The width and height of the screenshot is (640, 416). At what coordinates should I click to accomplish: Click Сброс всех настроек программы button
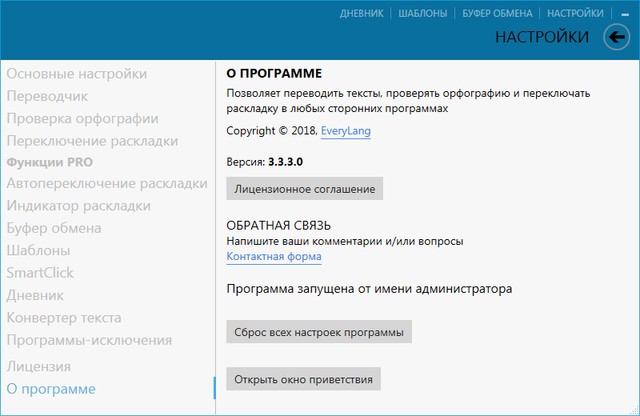click(319, 332)
